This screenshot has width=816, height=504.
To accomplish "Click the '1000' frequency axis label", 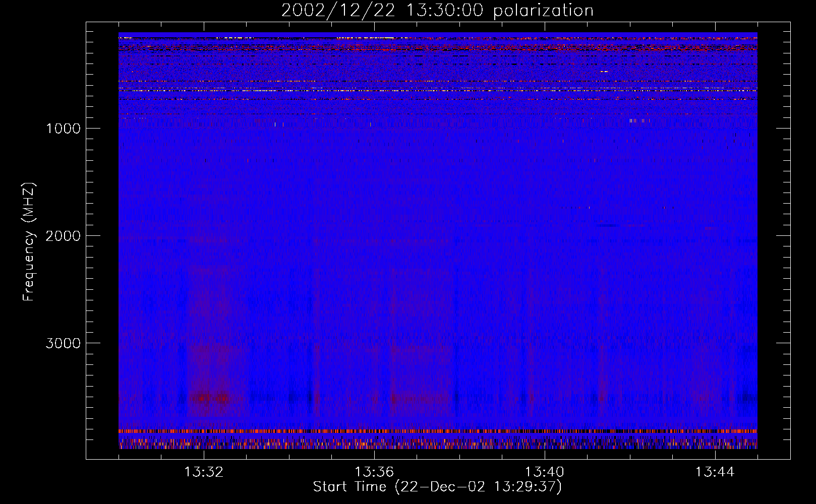I will (63, 129).
